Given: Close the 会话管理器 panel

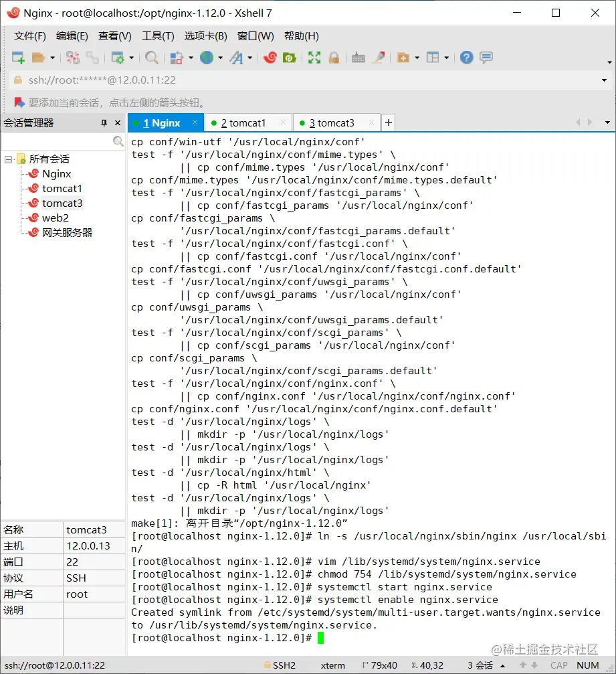Looking at the screenshot, I should coord(118,123).
